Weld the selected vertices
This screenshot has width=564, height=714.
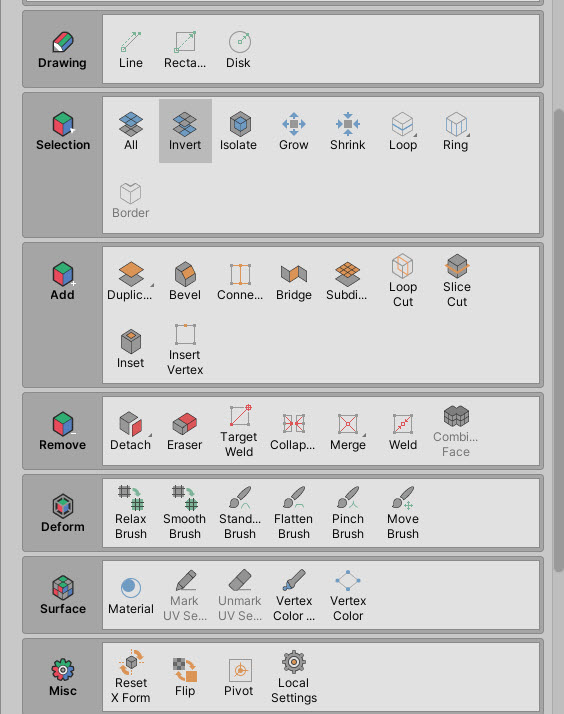click(403, 431)
